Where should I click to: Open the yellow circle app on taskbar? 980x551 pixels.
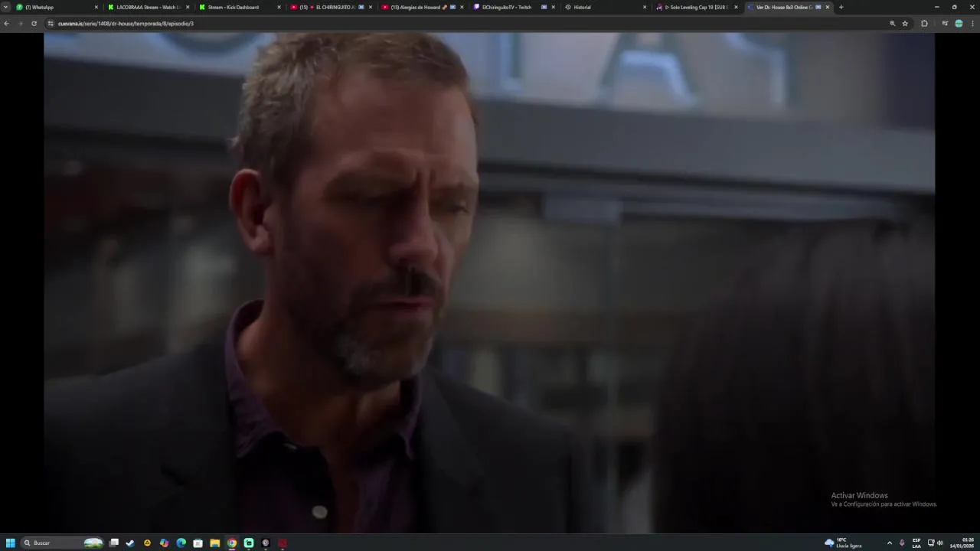(x=147, y=543)
